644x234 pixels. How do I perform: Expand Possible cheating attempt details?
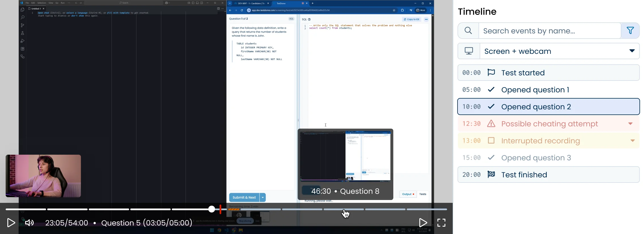click(630, 124)
